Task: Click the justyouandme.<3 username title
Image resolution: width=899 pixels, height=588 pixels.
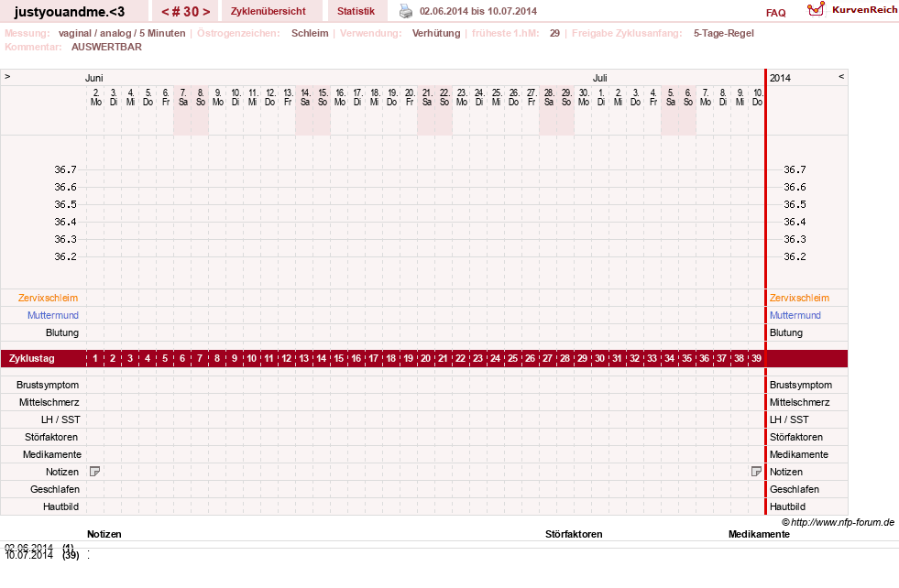Action: point(70,12)
